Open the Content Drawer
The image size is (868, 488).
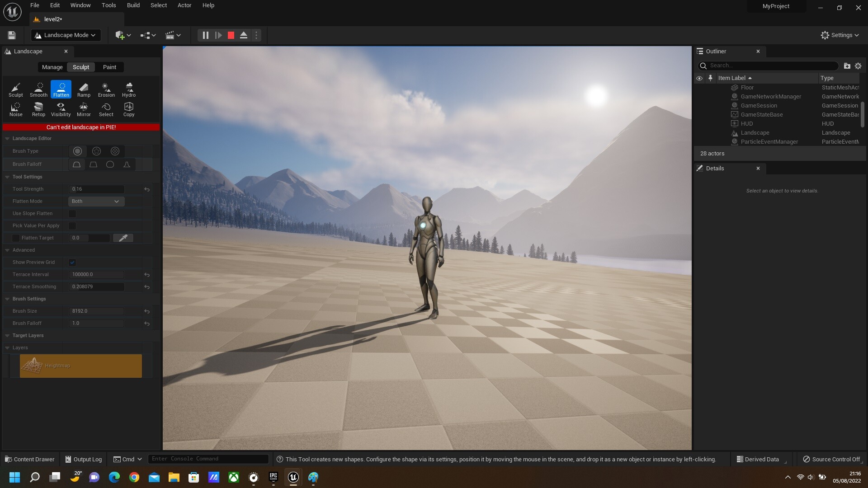click(x=29, y=459)
